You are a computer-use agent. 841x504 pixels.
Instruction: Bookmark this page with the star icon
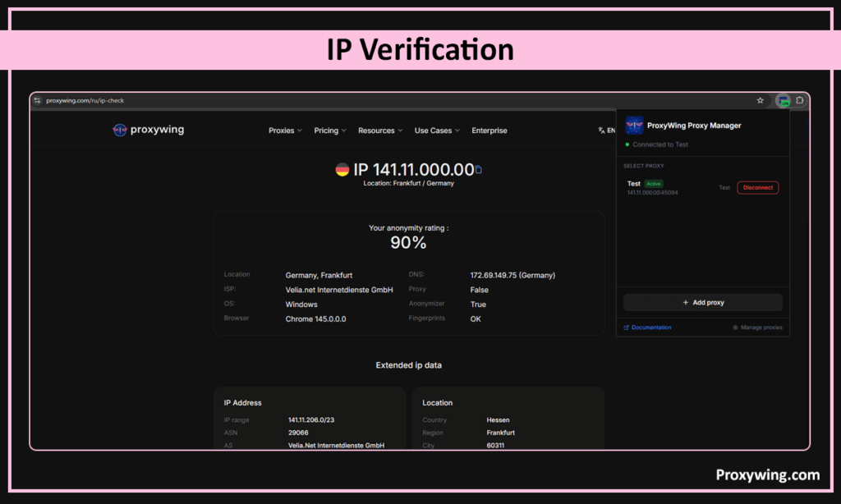[761, 100]
